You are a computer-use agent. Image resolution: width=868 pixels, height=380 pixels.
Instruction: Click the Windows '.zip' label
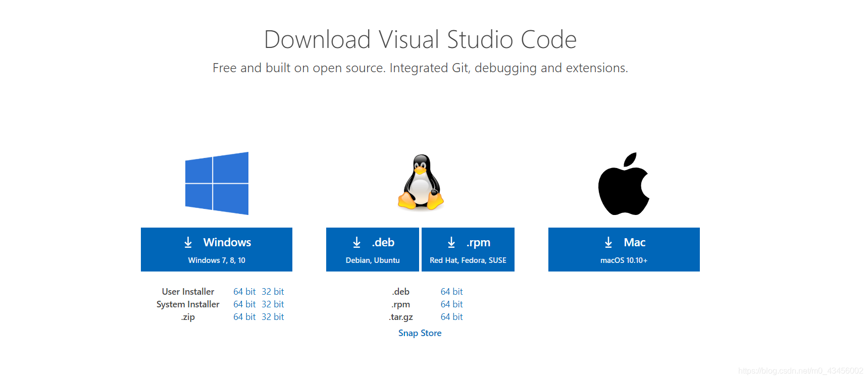[188, 317]
